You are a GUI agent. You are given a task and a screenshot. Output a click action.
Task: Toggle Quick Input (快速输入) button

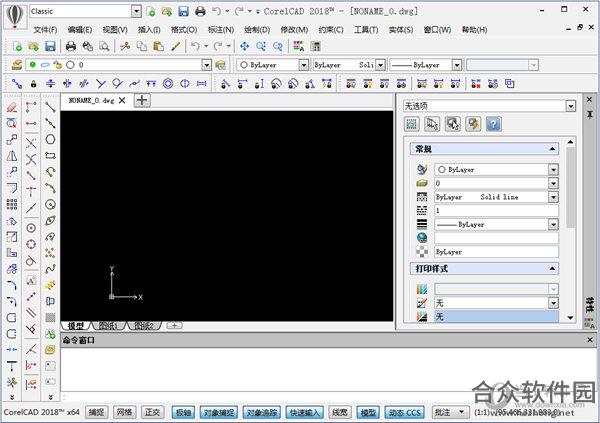[305, 412]
